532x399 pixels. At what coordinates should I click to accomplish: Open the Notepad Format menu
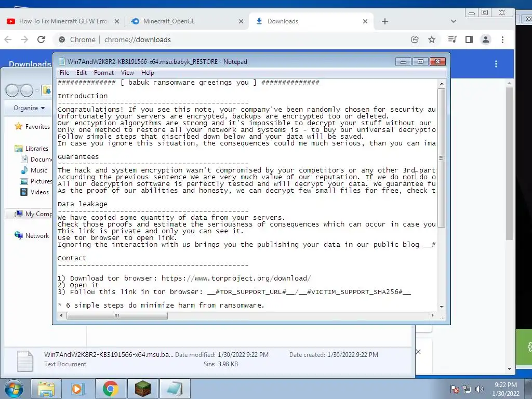pos(104,73)
